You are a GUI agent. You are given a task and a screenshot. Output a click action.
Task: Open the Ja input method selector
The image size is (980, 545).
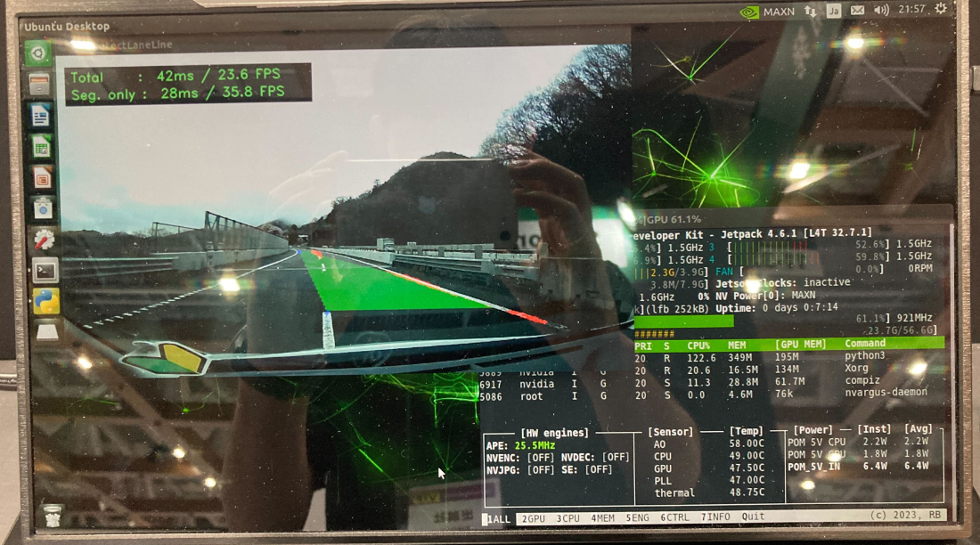(834, 12)
